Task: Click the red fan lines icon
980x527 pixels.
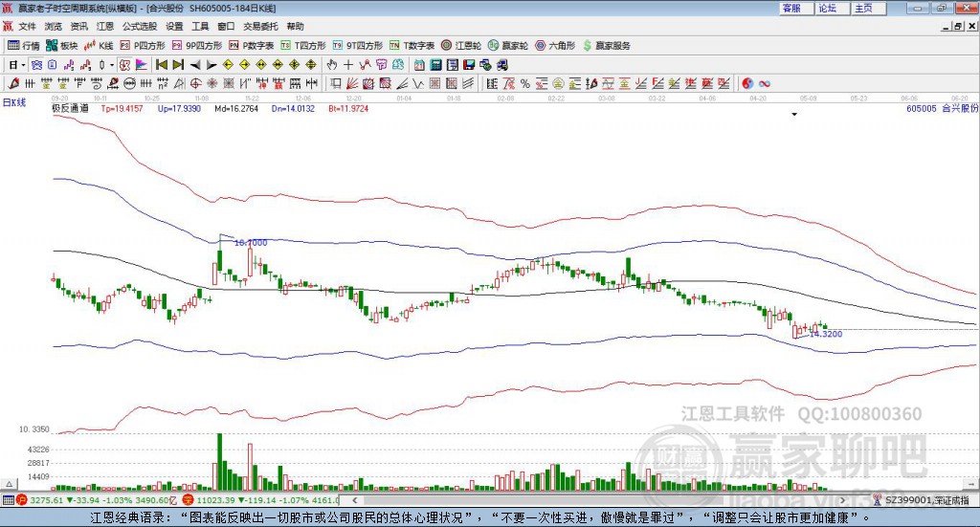Action: click(352, 83)
